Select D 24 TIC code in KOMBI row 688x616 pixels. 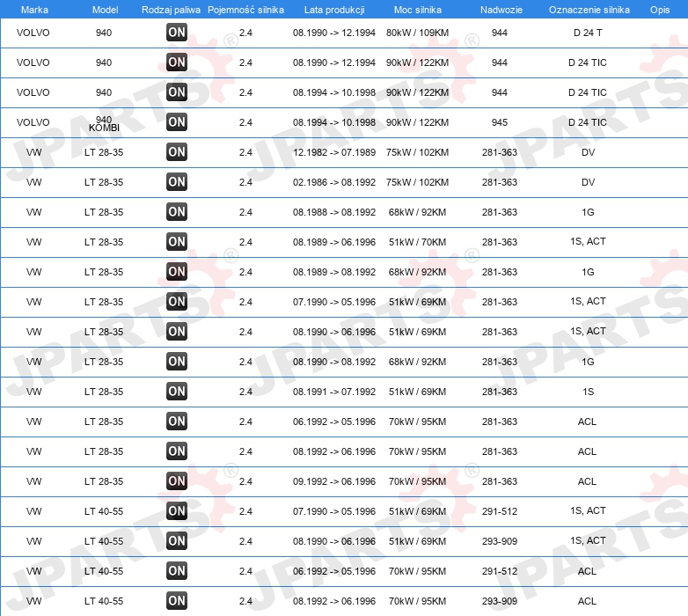point(588,122)
